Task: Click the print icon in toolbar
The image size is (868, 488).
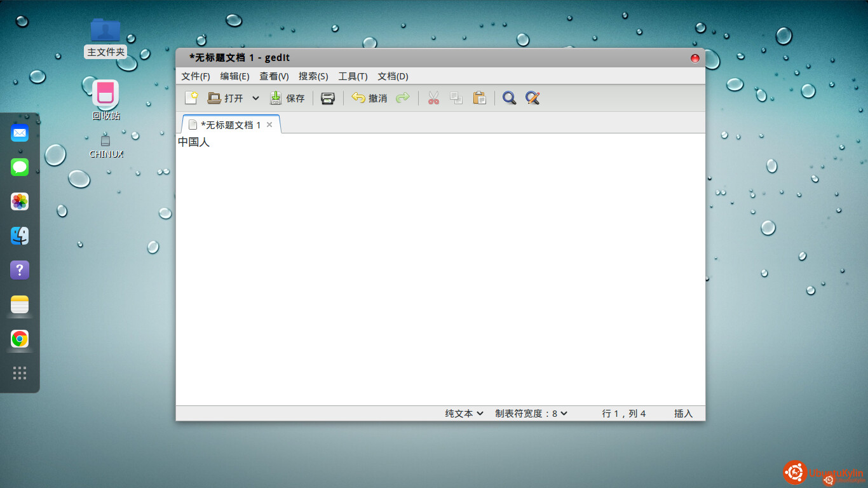Action: (328, 98)
